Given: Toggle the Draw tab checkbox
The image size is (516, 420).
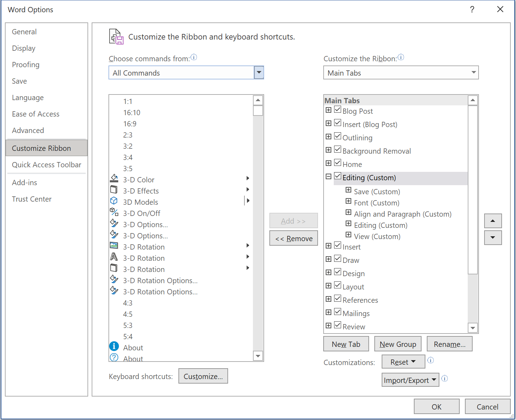Looking at the screenshot, I should 338,259.
